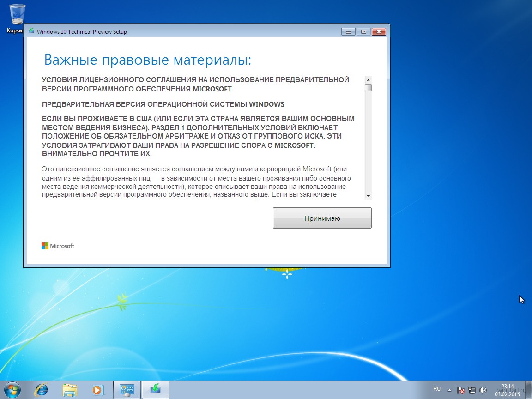Open Windows Media Player from the taskbar
Screen dimensions: 532x399
[x=97, y=390]
